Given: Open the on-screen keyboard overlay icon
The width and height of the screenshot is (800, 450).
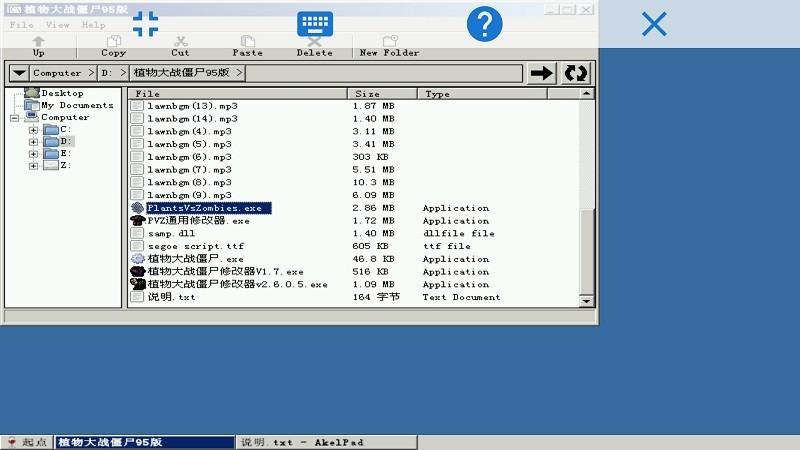Looking at the screenshot, I should [x=314, y=24].
